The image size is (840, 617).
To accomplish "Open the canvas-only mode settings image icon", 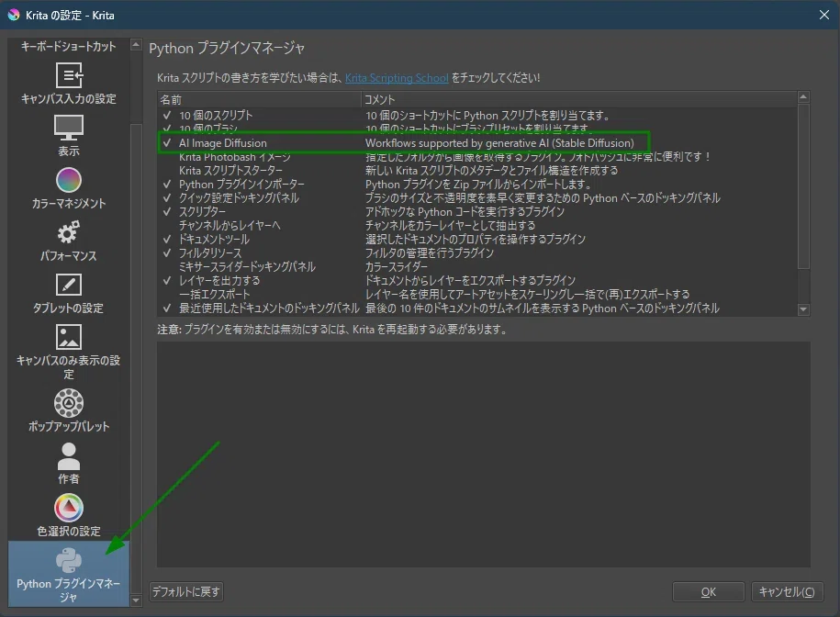I will [x=69, y=337].
